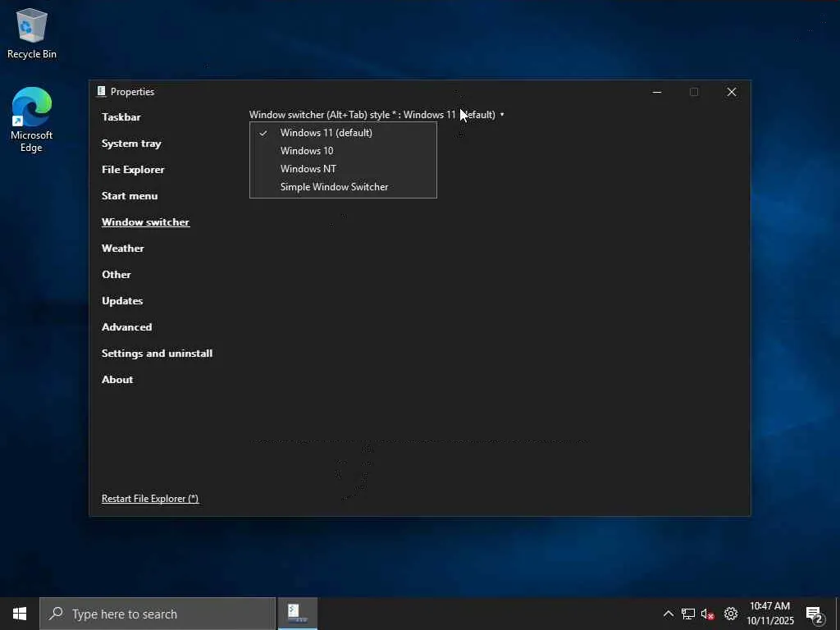Open the settings gear tray icon
This screenshot has width=840, height=630.
[731, 614]
